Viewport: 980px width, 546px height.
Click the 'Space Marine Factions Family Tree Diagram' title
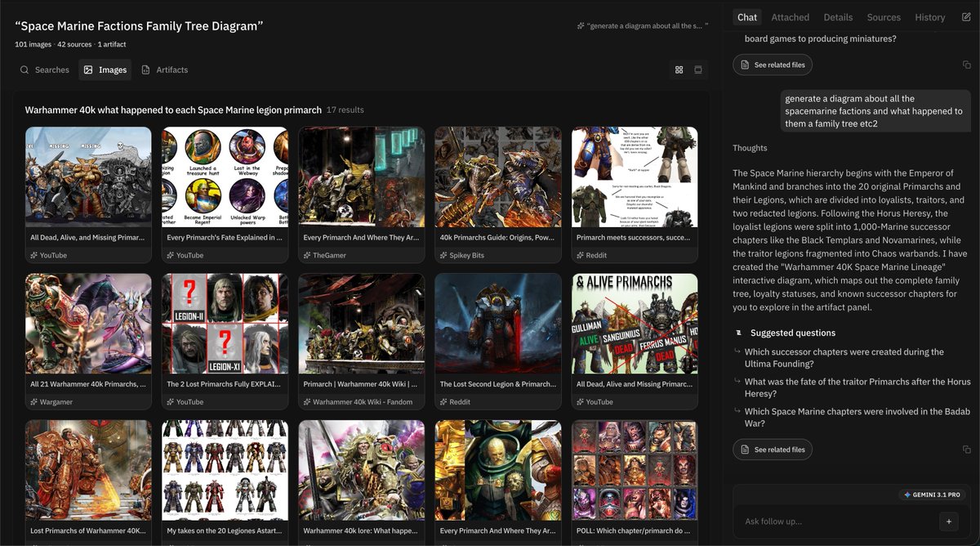coord(139,26)
